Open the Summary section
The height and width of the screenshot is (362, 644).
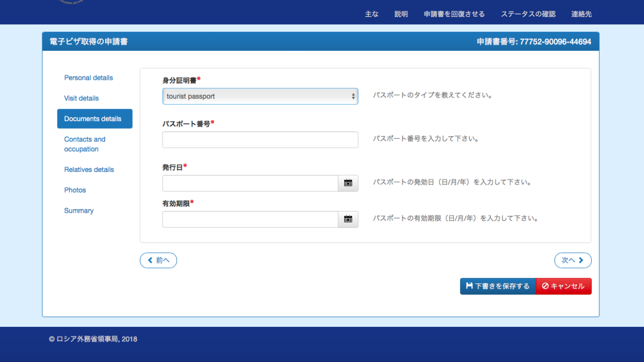click(79, 211)
